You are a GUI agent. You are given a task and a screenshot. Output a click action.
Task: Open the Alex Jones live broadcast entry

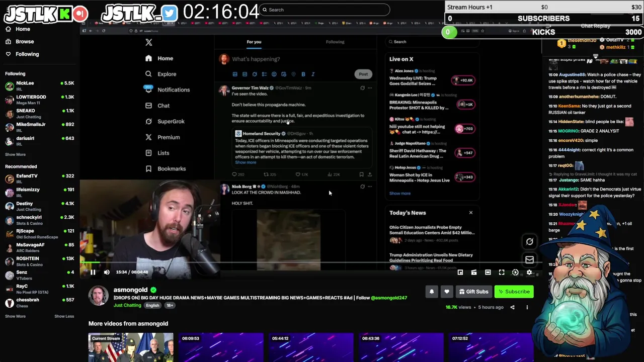[x=432, y=77]
